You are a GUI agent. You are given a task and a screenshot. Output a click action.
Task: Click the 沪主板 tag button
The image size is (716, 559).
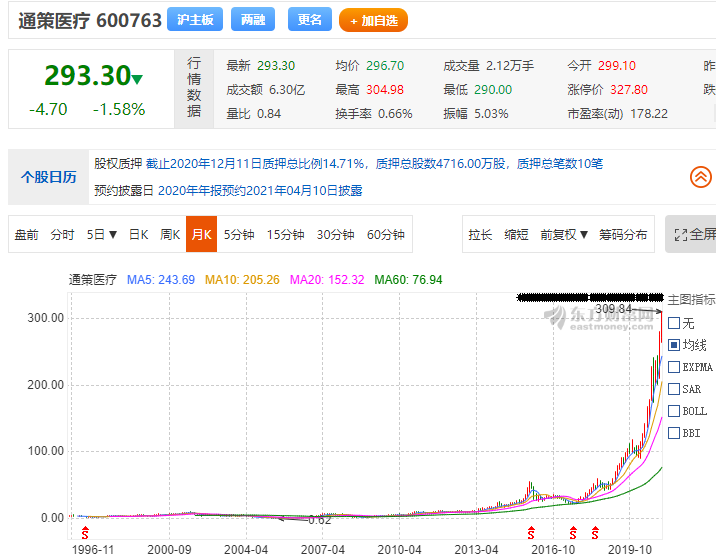pyautogui.click(x=194, y=20)
